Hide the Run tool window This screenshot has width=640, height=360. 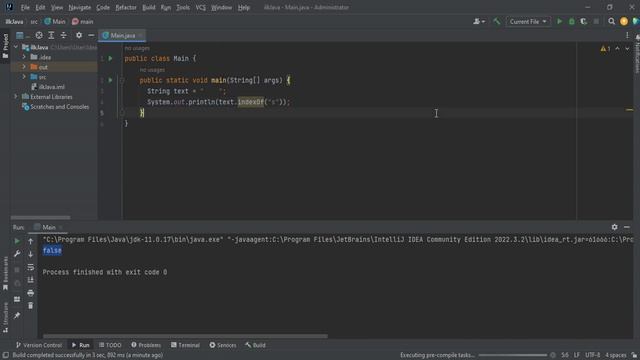coord(627,227)
